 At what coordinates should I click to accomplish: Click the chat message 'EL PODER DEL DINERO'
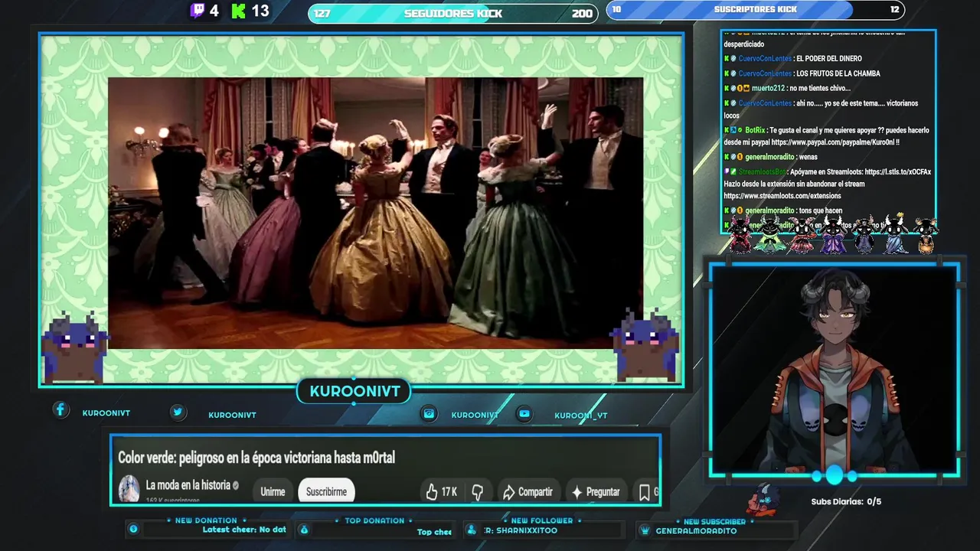(829, 59)
